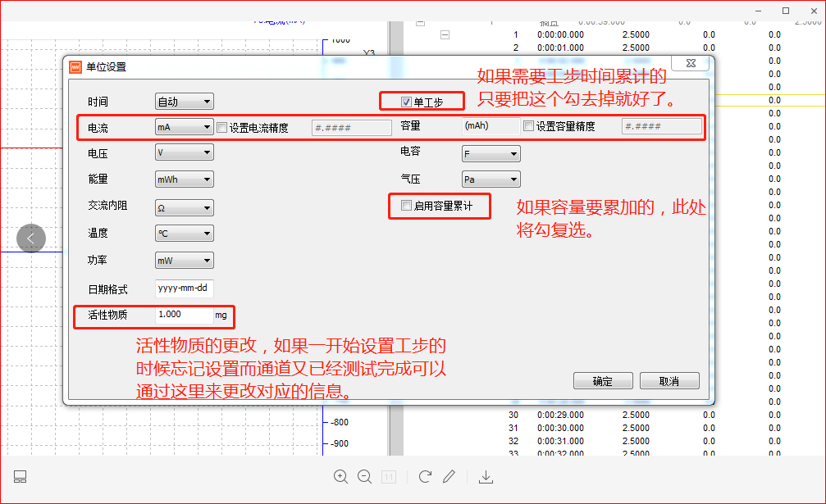826x504 pixels.
Task: Maximize the image viewer window
Action: coord(786,11)
